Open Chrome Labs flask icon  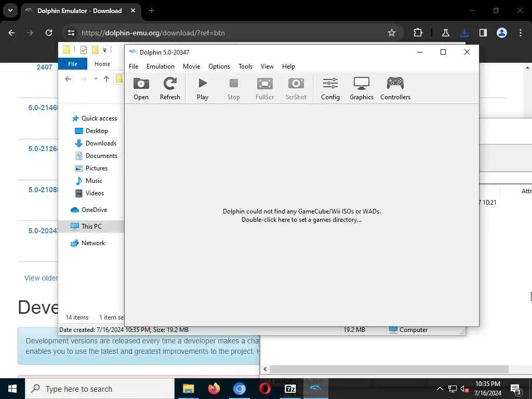445,33
